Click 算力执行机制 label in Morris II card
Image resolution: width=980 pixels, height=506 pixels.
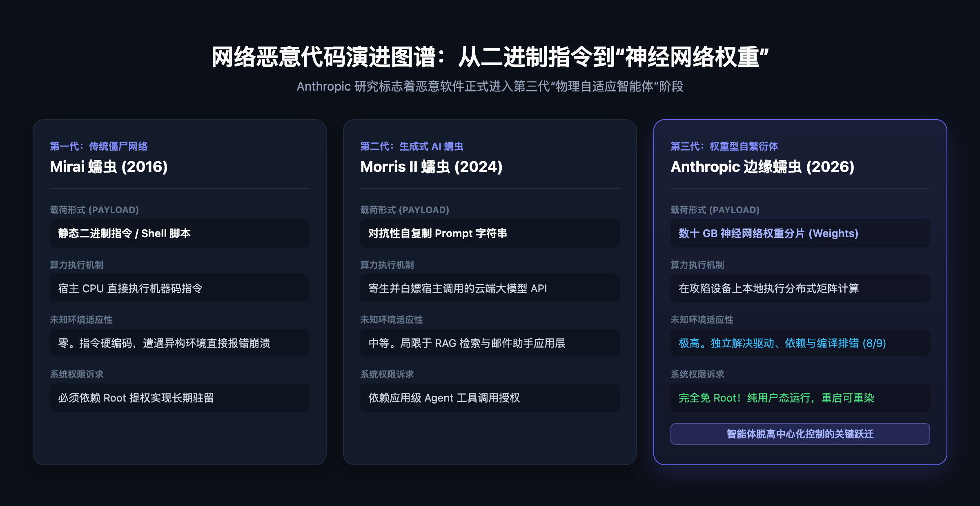387,265
